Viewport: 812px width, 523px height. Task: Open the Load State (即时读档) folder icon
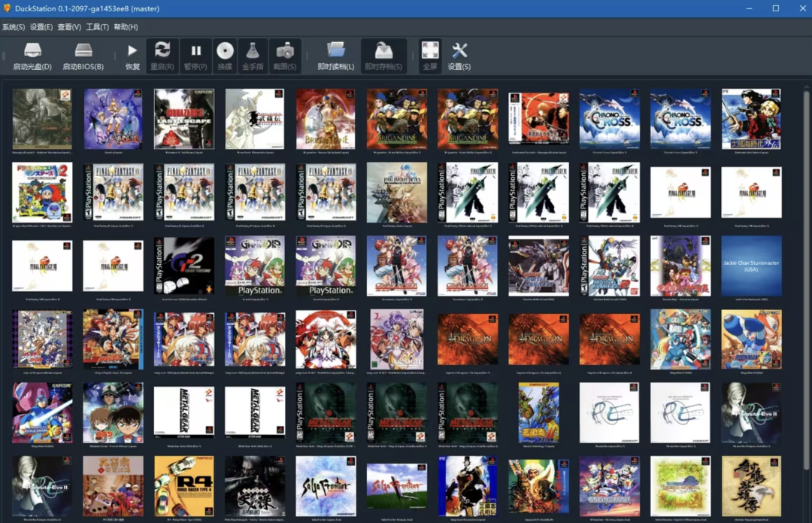(x=335, y=56)
